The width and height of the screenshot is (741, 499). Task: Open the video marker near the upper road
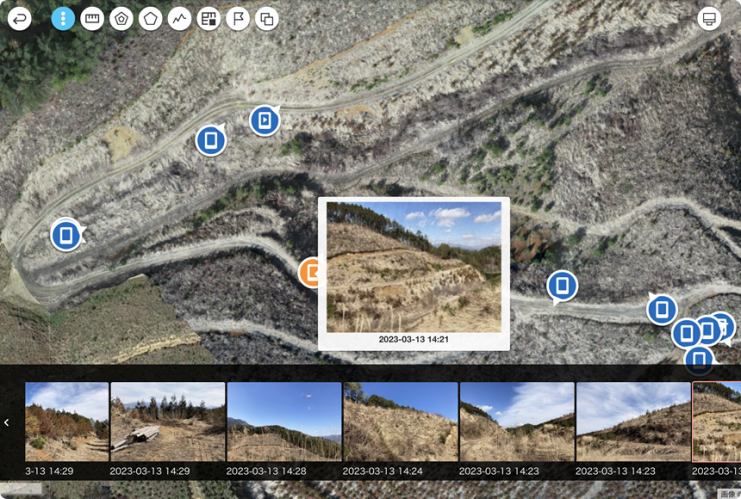coord(265,120)
